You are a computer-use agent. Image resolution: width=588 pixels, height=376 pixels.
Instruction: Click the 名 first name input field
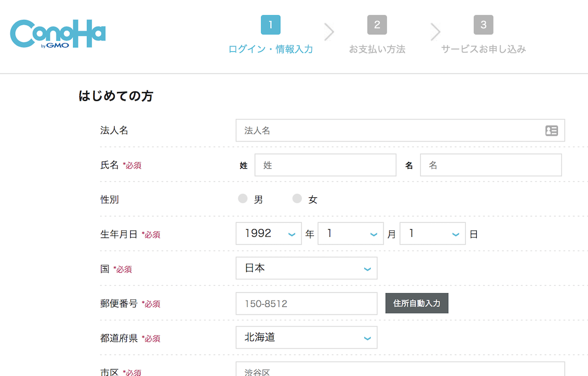coord(490,165)
